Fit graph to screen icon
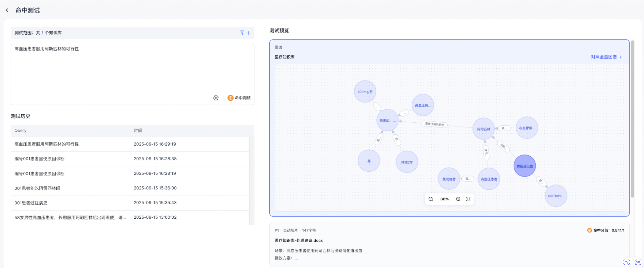Screen dimensions: 644x268 (468, 199)
